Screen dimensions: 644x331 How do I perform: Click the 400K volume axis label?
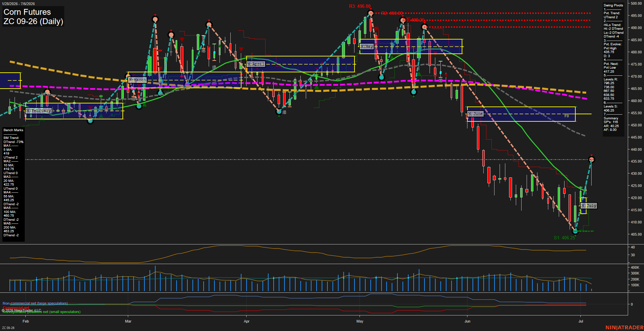[x=635, y=267]
